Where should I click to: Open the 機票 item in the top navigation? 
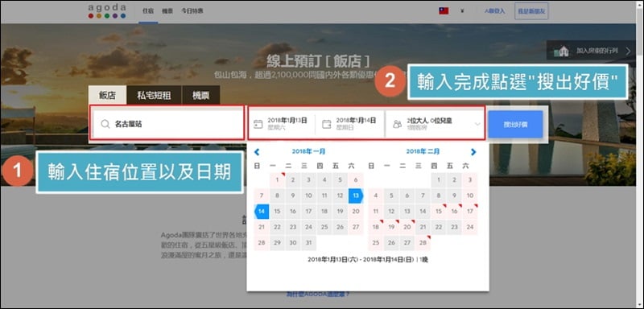(x=167, y=11)
